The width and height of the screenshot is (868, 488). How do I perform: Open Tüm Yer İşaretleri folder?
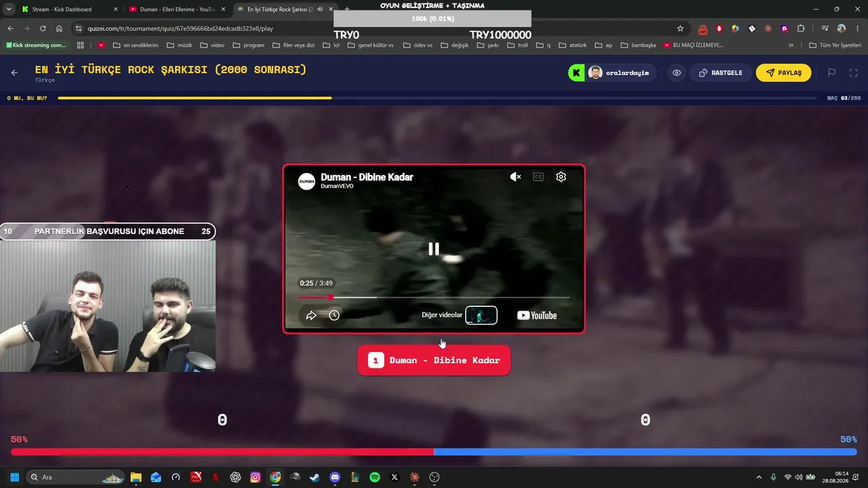pyautogui.click(x=835, y=45)
